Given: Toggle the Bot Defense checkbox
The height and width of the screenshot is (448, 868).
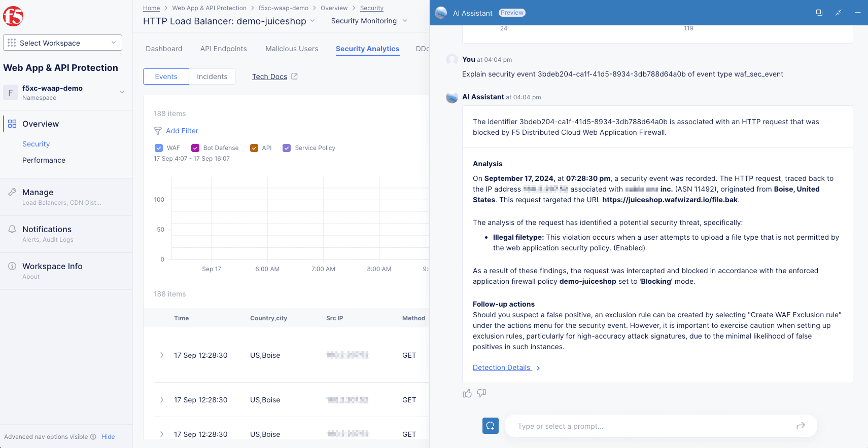Looking at the screenshot, I should click(195, 148).
